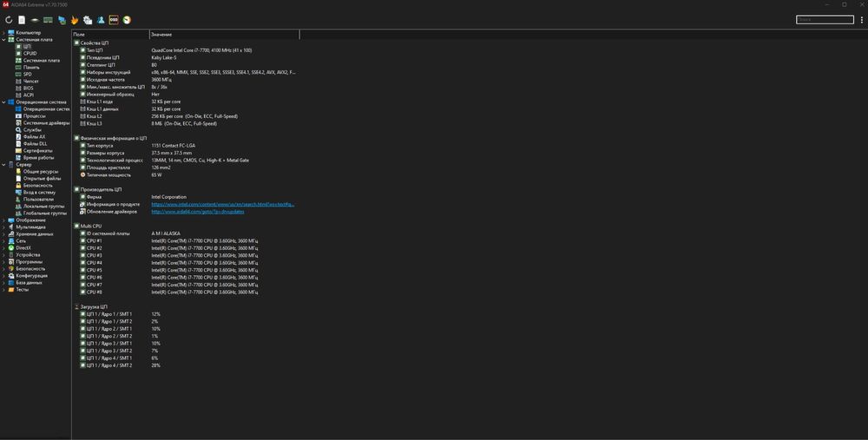The height and width of the screenshot is (440, 868).
Task: Open the CPUID tree item
Action: 30,54
